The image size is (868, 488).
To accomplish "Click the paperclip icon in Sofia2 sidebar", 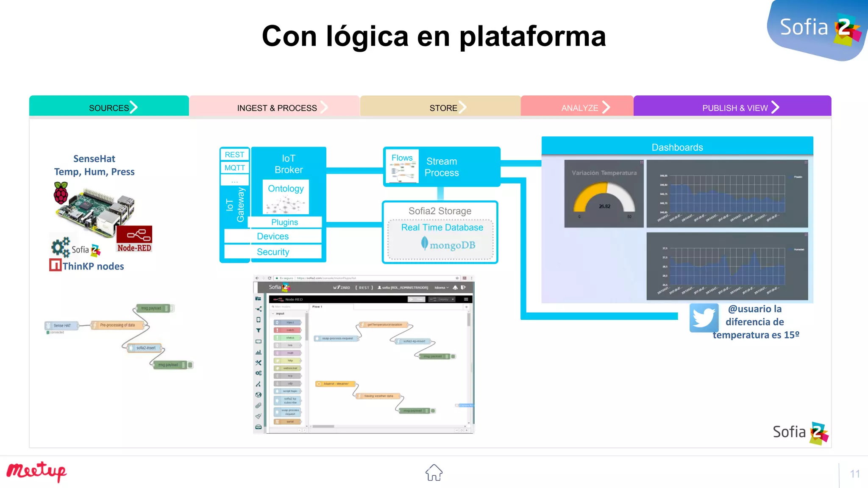I will tap(259, 405).
